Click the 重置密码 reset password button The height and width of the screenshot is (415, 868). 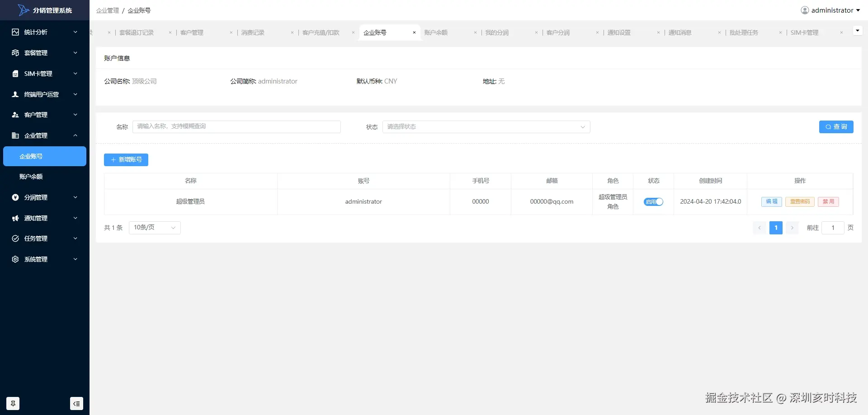[800, 202]
